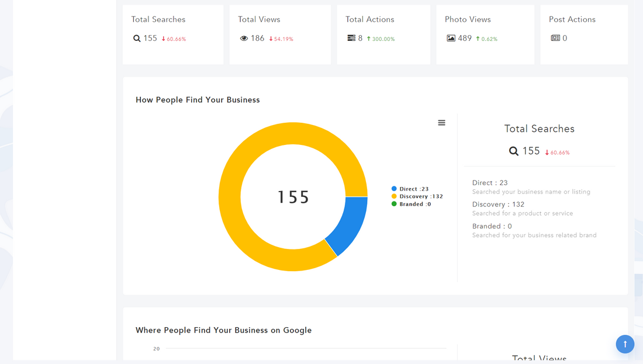Click the list icon in Total Actions card
643x364 pixels.
pyautogui.click(x=351, y=38)
